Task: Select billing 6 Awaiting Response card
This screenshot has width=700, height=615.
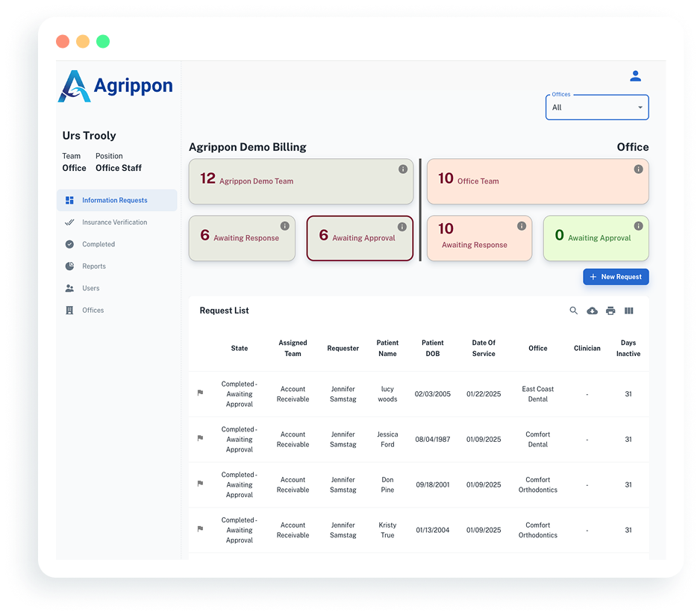Action: tap(242, 238)
